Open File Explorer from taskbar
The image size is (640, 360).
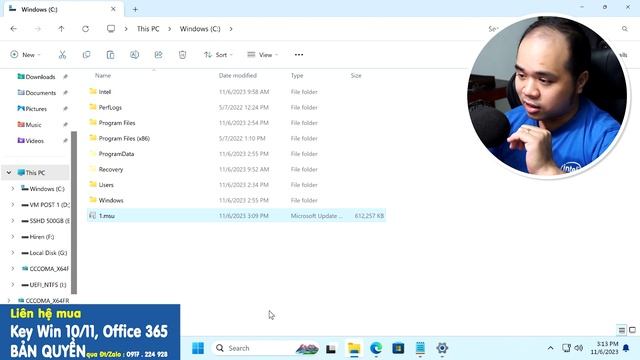point(354,348)
